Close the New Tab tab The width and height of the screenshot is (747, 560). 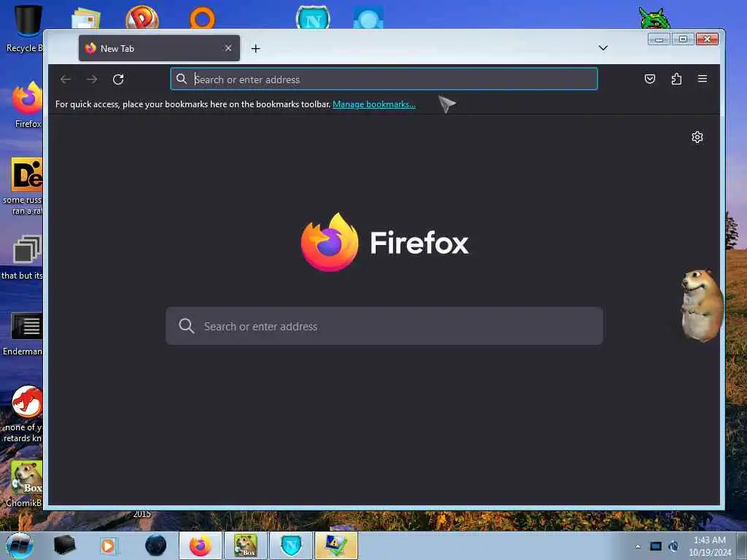point(228,48)
